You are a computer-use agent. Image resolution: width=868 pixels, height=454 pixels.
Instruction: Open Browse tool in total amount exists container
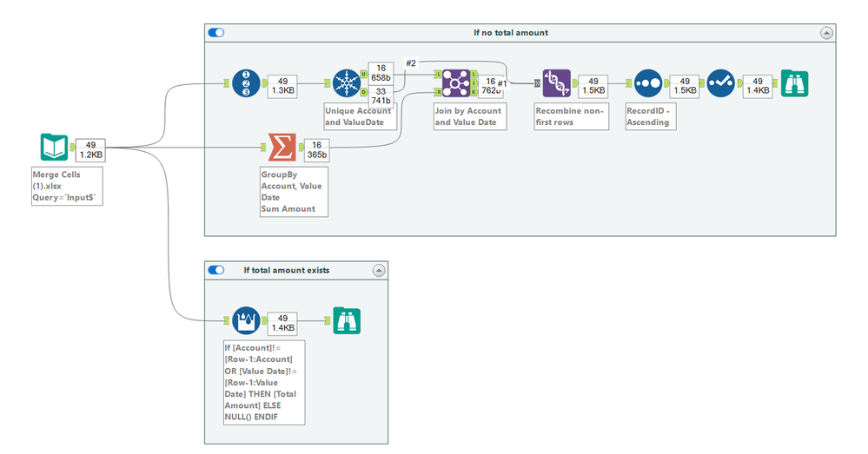coord(347,320)
